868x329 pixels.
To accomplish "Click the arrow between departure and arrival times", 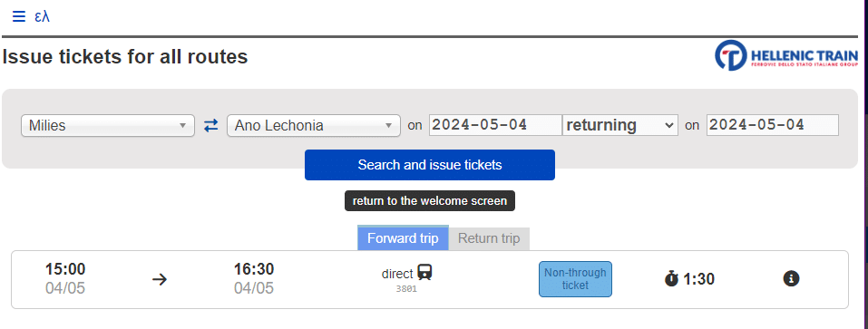I will (160, 279).
